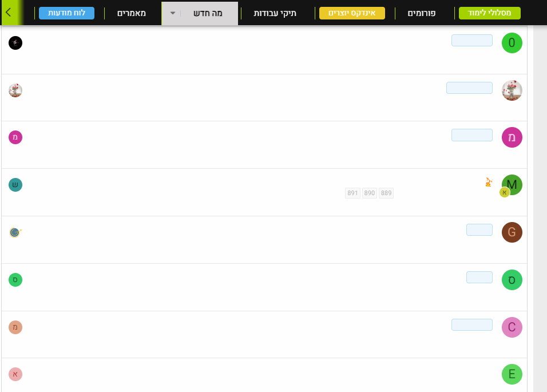Click the prefix label beside large flower avatar

click(470, 88)
